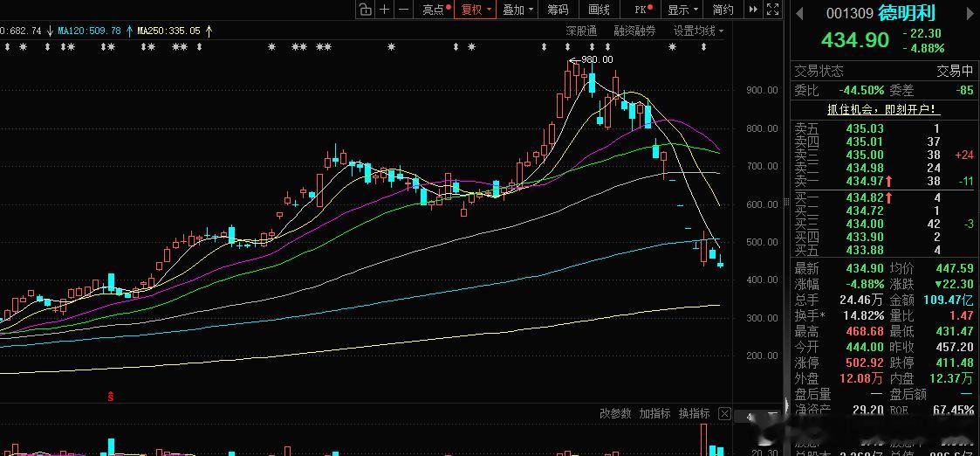Select stock code 001309
Screen dimensions: 980x456
pyautogui.click(x=849, y=12)
